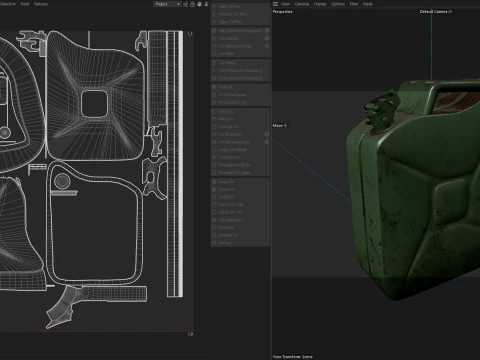Click the Boundary to Quad icon
The width and height of the screenshot is (480, 360).
click(214, 173)
